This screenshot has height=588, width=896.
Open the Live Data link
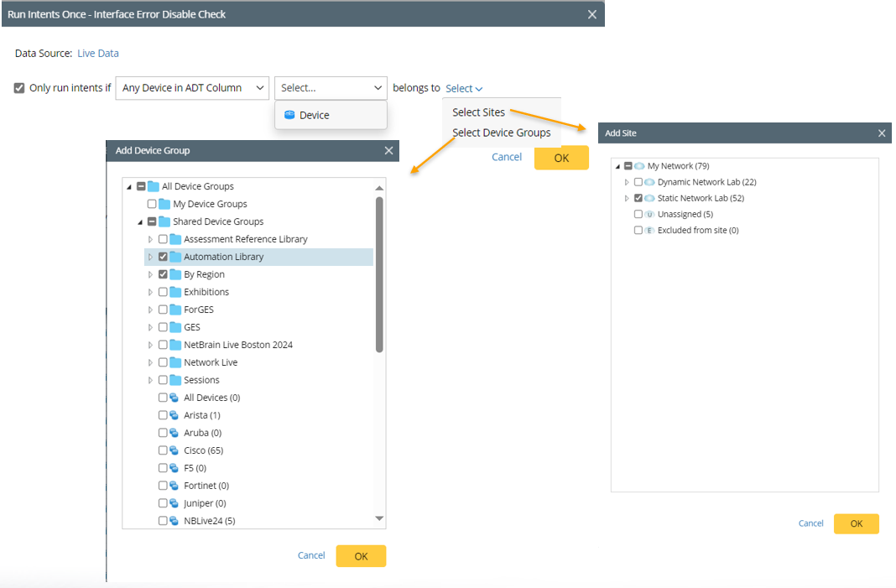click(x=98, y=53)
